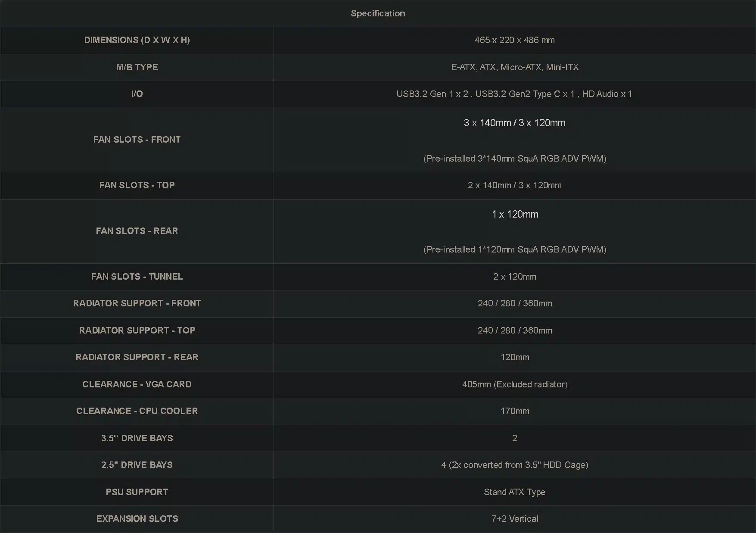
Task: Click the 7+2 Vertical expansion slots value
Action: coord(514,519)
